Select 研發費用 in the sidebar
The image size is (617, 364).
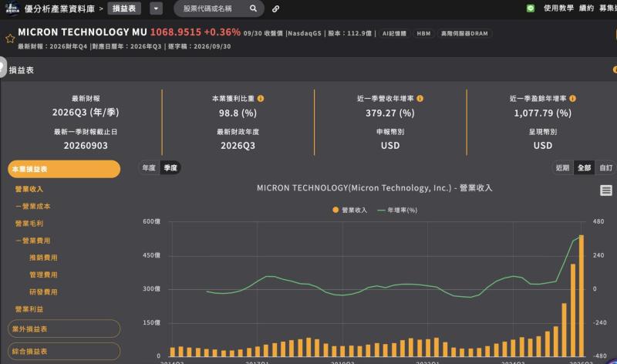44,292
